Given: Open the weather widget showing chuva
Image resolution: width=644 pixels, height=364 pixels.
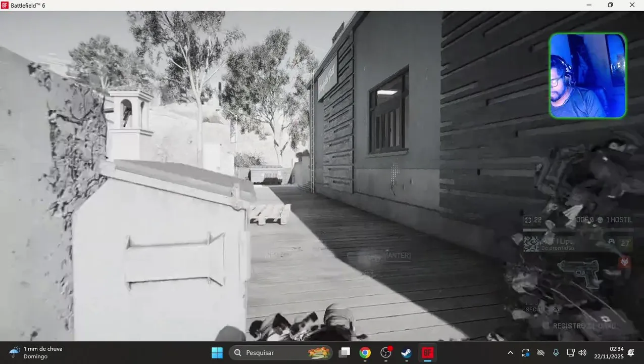Looking at the screenshot, I should pos(35,353).
